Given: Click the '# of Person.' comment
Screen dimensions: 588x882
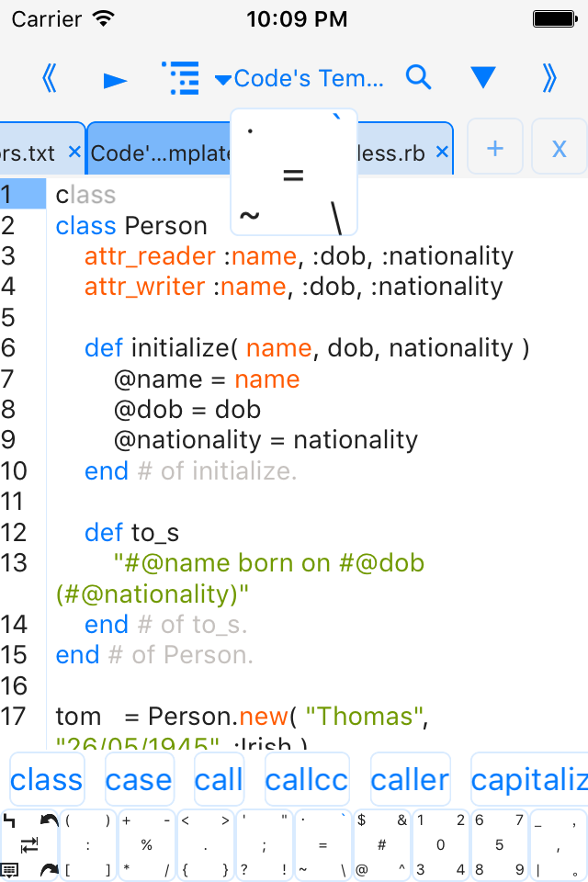Looking at the screenshot, I should point(181,655).
